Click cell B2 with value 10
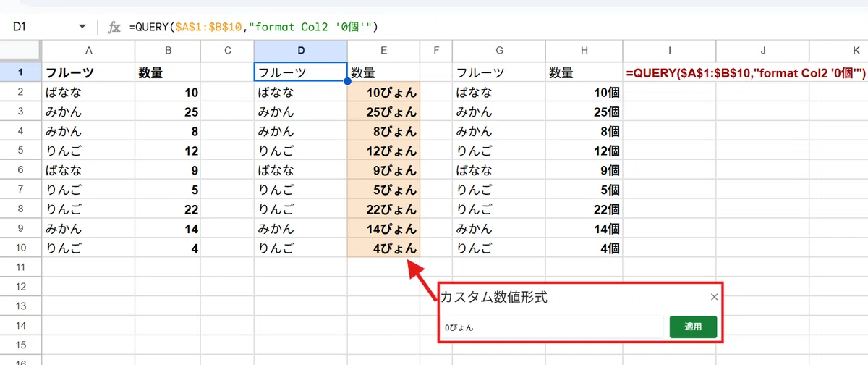Image resolution: width=868 pixels, height=365 pixels. click(x=168, y=92)
